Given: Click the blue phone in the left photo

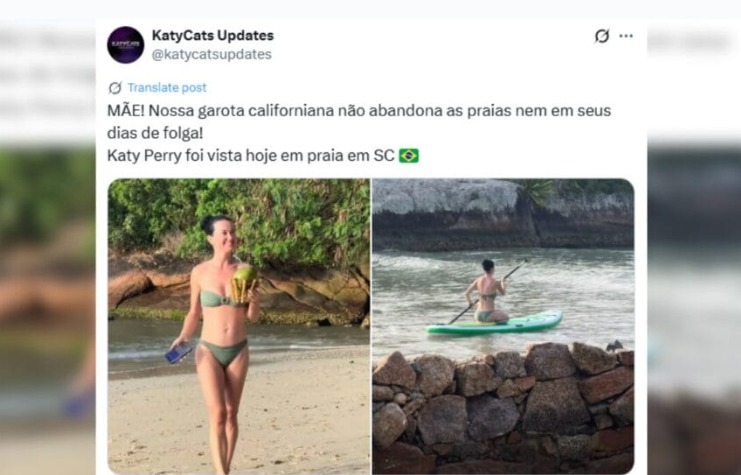Looking at the screenshot, I should pyautogui.click(x=179, y=353).
